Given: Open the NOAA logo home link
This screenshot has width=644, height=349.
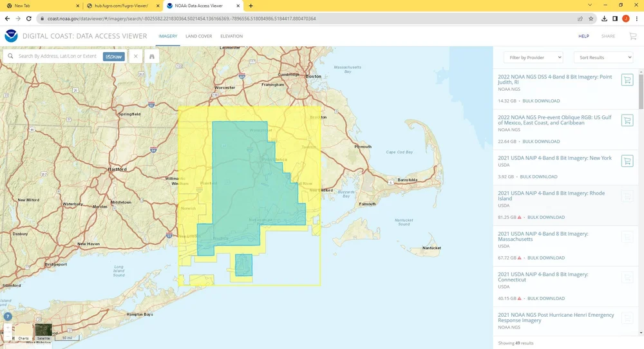Looking at the screenshot, I should (x=11, y=36).
